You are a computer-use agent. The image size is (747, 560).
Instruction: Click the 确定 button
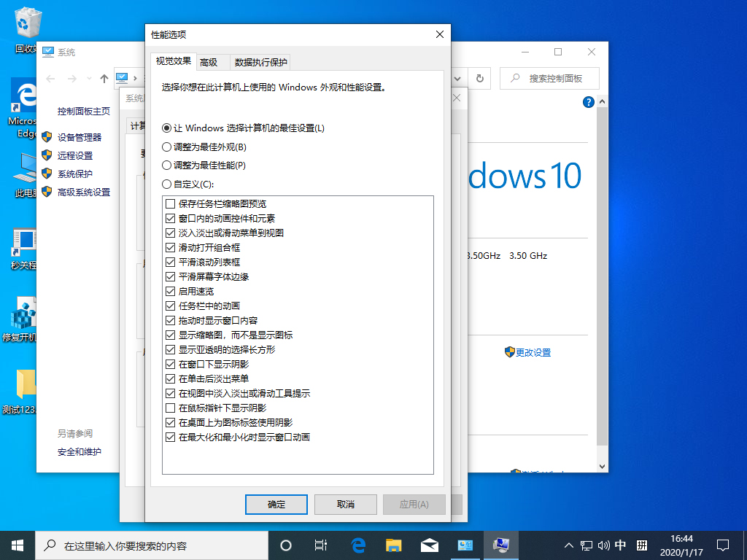276,504
